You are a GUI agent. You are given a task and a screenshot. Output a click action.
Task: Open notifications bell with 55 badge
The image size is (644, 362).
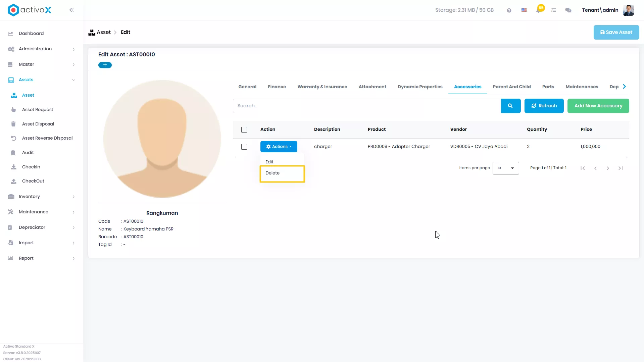[539, 9]
